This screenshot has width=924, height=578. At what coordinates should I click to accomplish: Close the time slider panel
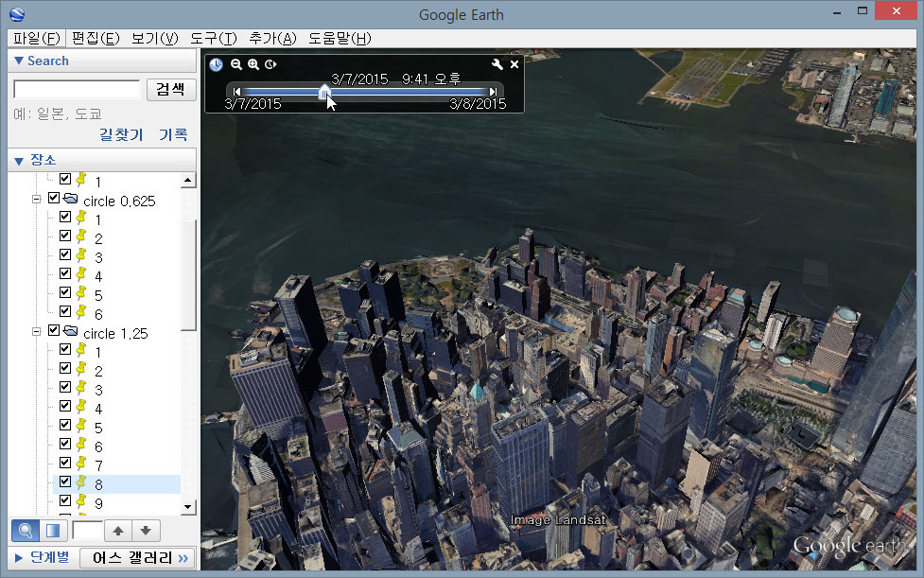(x=514, y=64)
